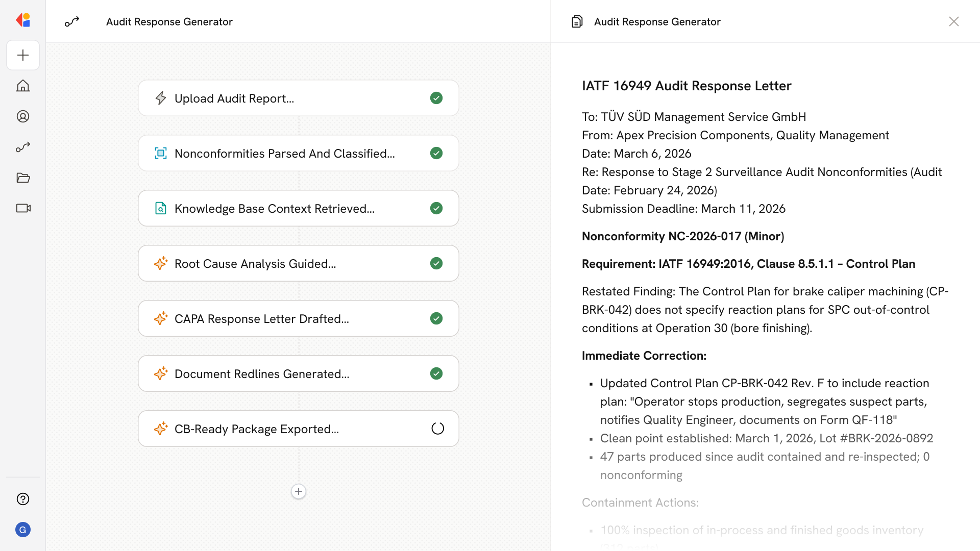980x551 pixels.
Task: Close the Audit Response Generator panel
Action: tap(953, 21)
